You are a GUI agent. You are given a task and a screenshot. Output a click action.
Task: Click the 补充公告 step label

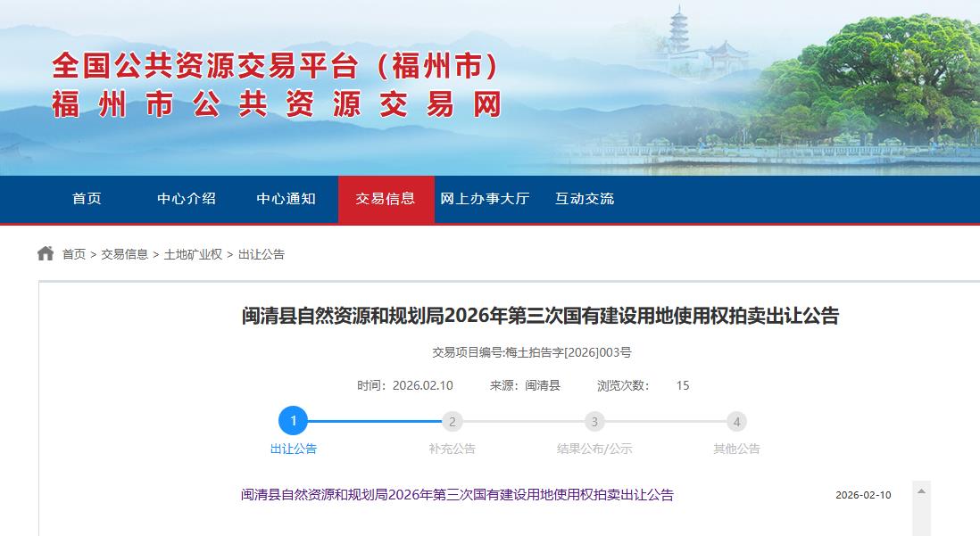[x=453, y=449]
